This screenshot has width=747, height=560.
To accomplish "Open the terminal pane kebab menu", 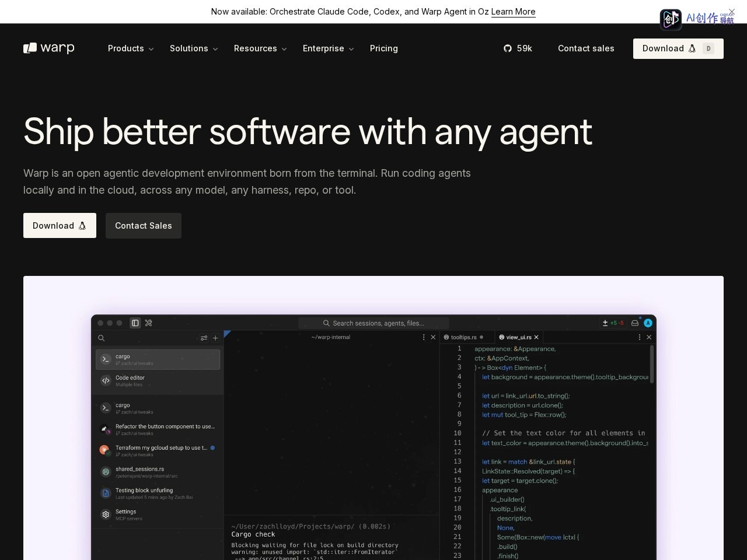I will pyautogui.click(x=424, y=337).
